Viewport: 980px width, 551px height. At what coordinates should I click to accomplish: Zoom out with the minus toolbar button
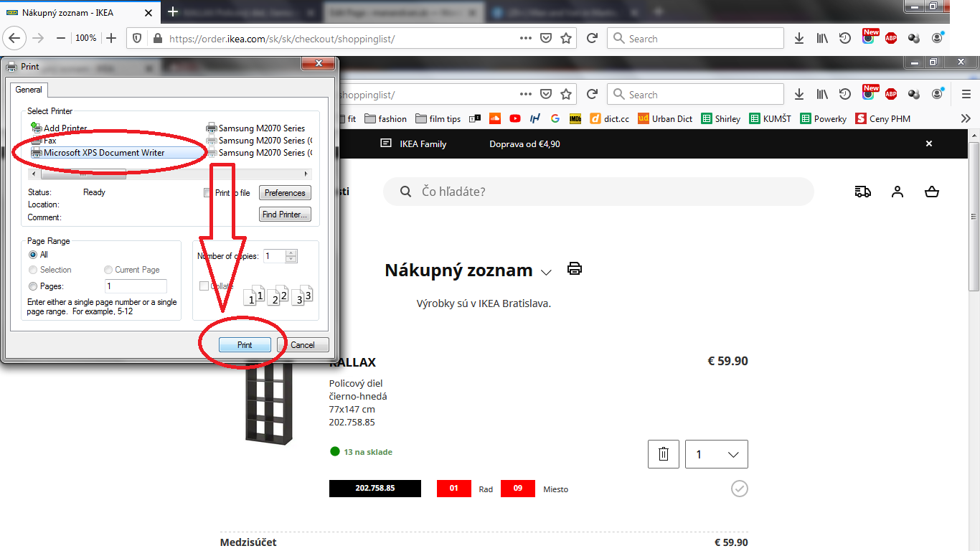click(60, 38)
